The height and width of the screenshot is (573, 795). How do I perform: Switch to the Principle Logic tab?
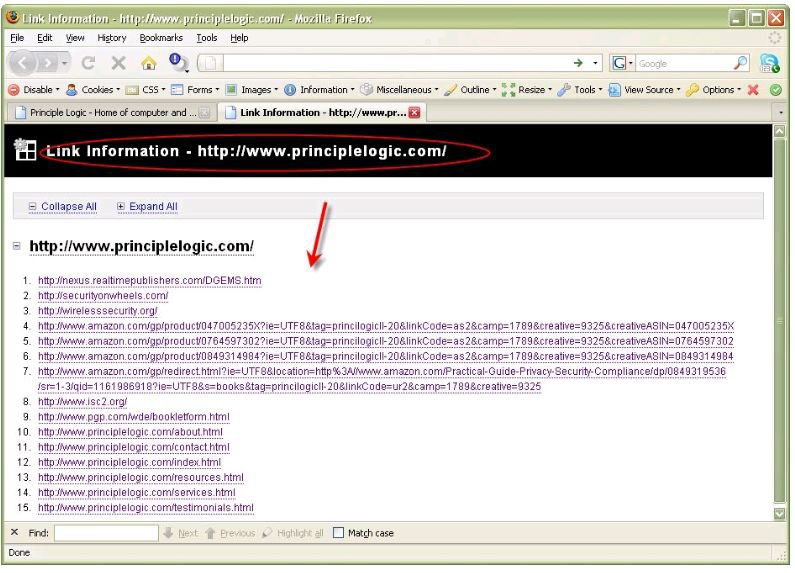[112, 113]
